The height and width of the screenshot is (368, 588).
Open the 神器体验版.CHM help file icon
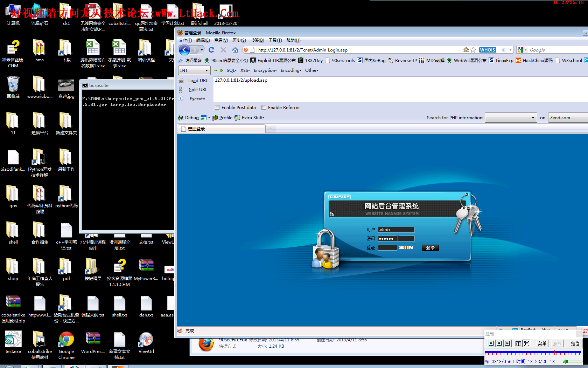13,48
